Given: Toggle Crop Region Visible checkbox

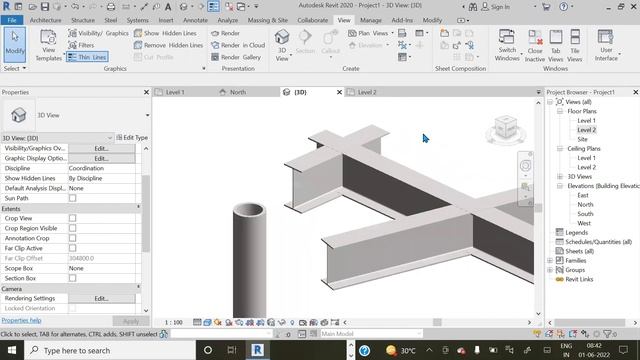Looking at the screenshot, I should [x=72, y=228].
